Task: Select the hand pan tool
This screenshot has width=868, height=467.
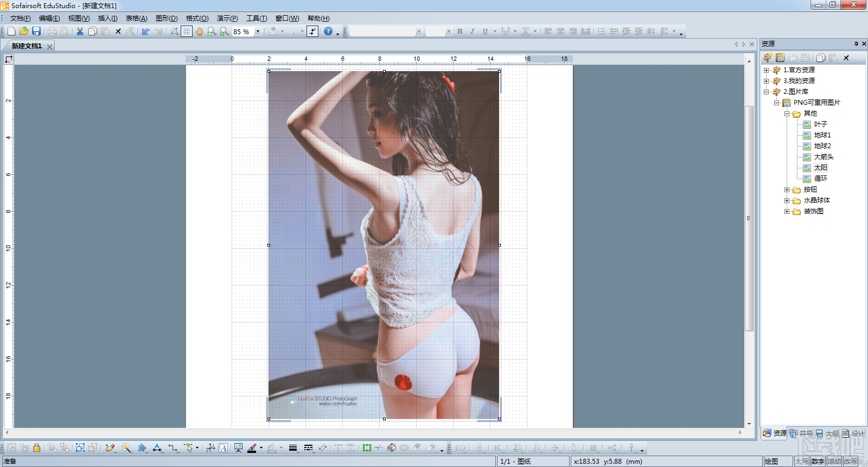Action: tap(199, 31)
